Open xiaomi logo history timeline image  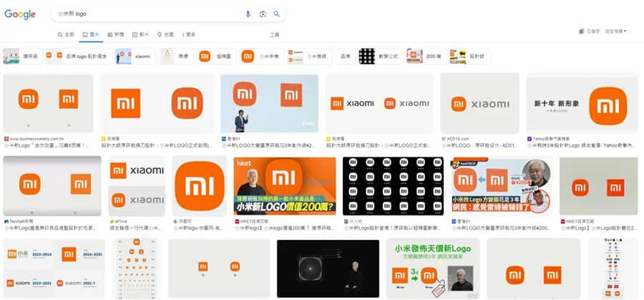pyautogui.click(x=54, y=268)
